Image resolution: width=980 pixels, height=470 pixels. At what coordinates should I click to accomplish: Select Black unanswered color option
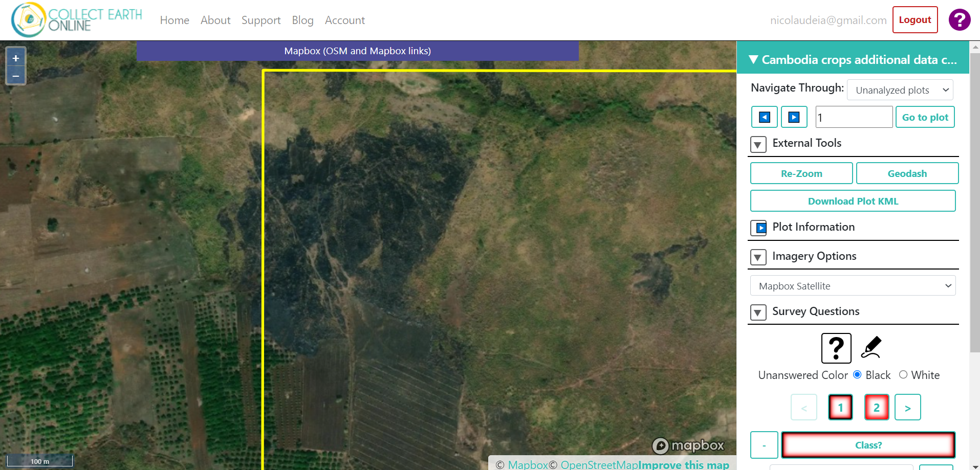pos(858,375)
